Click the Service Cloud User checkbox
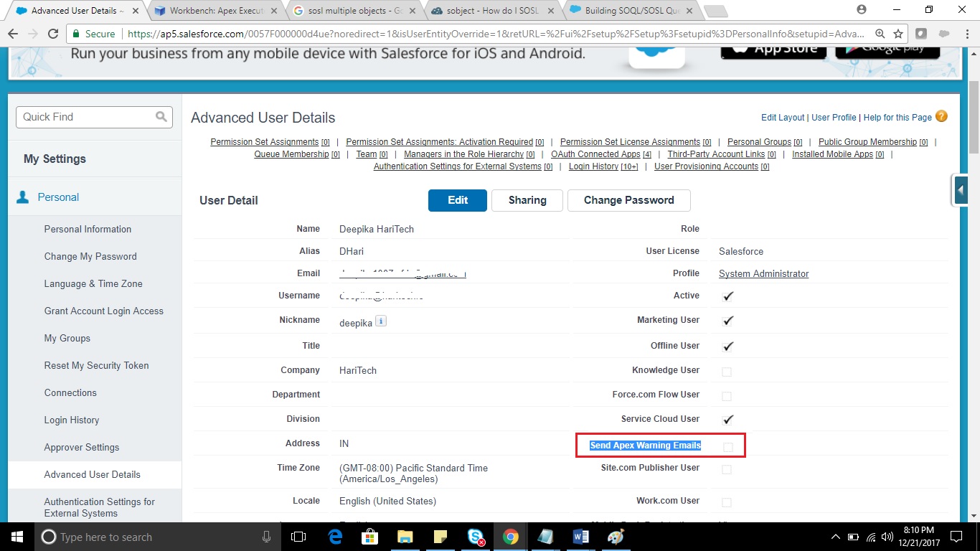980x551 pixels. [x=727, y=419]
